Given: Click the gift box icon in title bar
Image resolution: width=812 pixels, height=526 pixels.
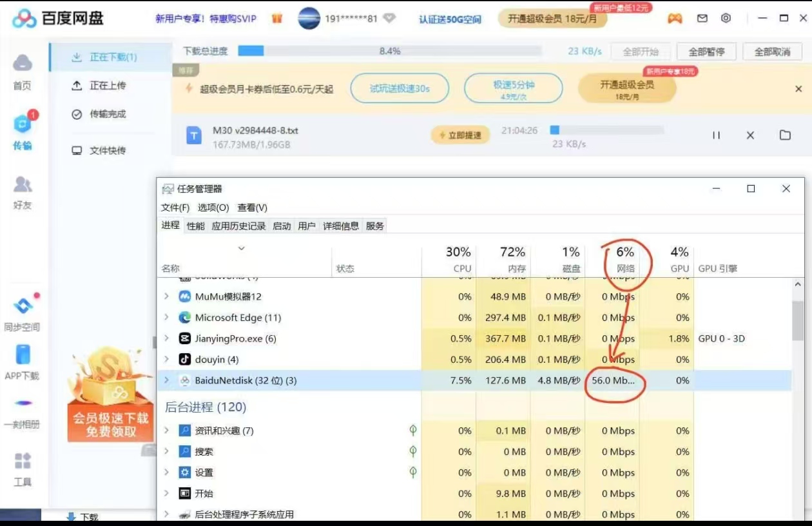Looking at the screenshot, I should pyautogui.click(x=277, y=18).
